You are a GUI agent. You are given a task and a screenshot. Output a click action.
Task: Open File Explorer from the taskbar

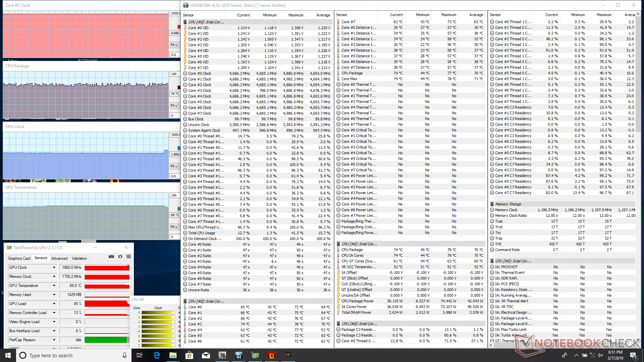tap(173, 355)
